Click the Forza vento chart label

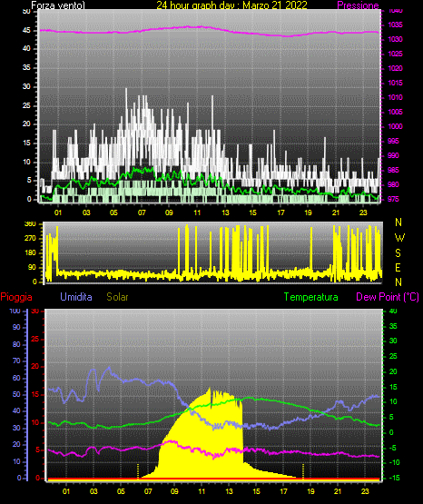[58, 5]
